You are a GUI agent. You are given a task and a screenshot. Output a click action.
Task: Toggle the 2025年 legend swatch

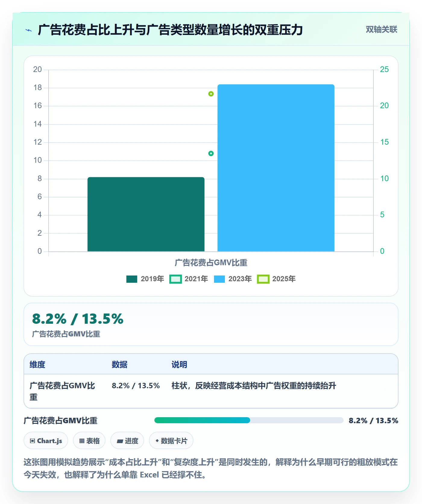click(x=263, y=279)
